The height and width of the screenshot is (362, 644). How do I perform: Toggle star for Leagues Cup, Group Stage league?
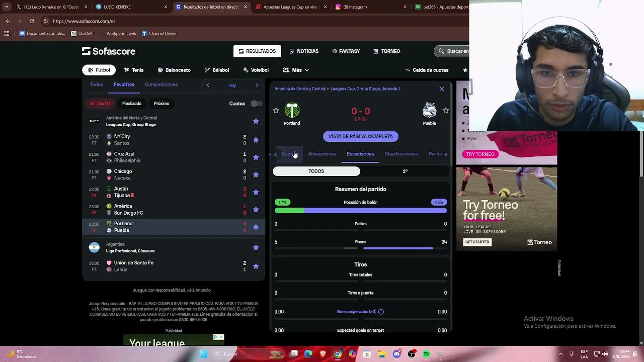[256, 121]
